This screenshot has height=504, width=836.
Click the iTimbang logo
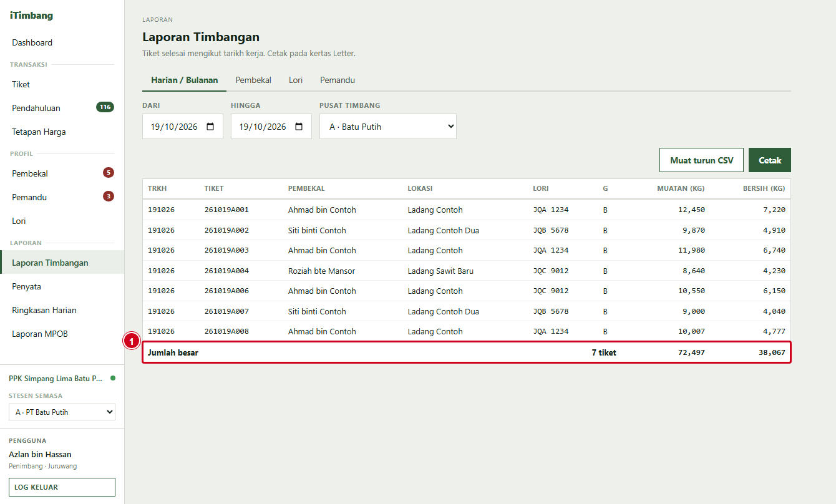click(32, 16)
